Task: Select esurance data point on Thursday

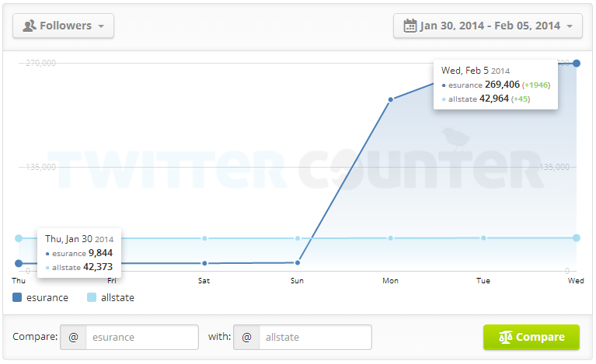Action: point(19,263)
